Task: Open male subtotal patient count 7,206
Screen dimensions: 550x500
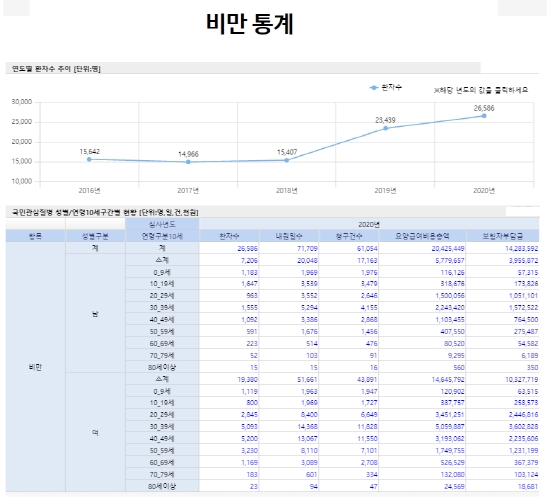Action: click(x=249, y=261)
